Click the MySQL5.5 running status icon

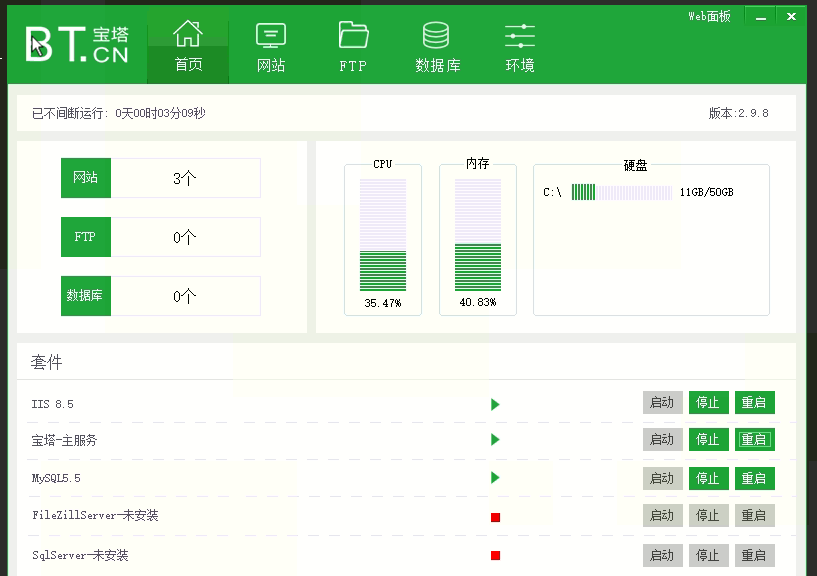[495, 478]
